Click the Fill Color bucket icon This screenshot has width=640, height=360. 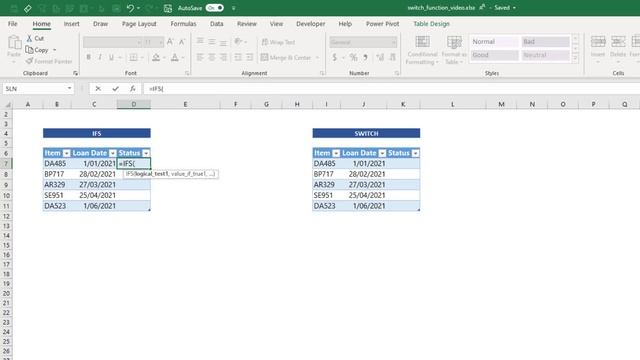click(x=156, y=58)
